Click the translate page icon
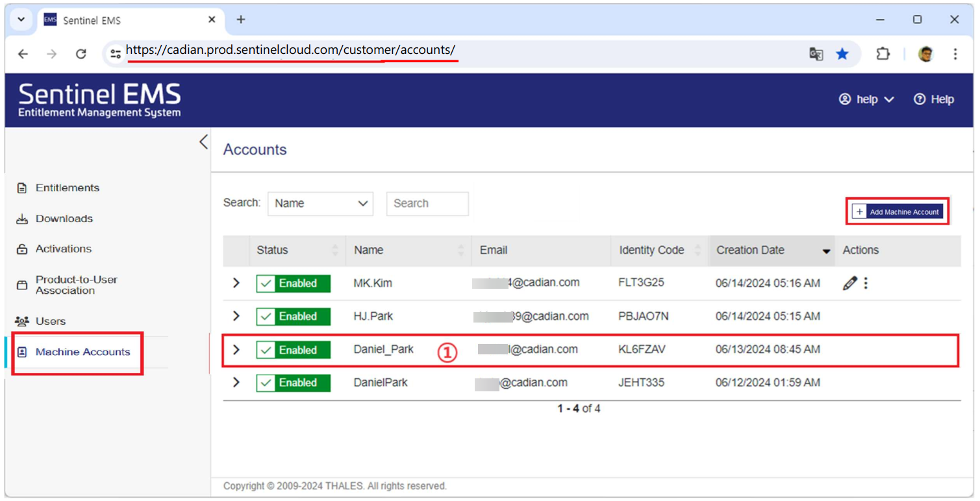 pos(816,54)
